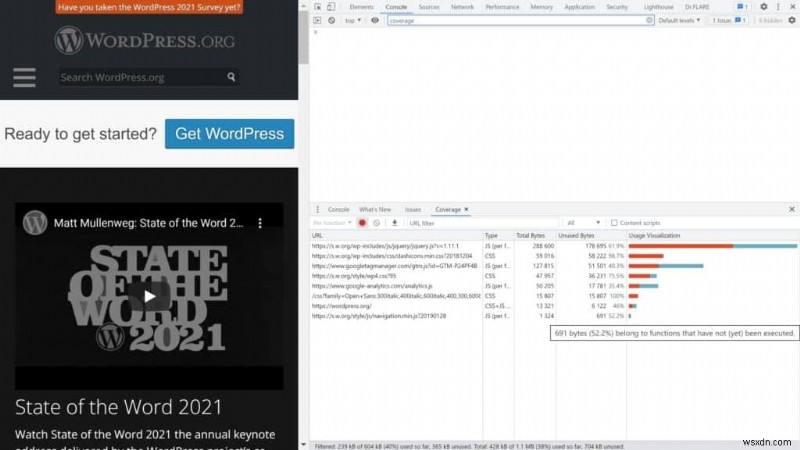Select the navigation.min.js coverage row
This screenshot has height=450, width=800.
[554, 316]
